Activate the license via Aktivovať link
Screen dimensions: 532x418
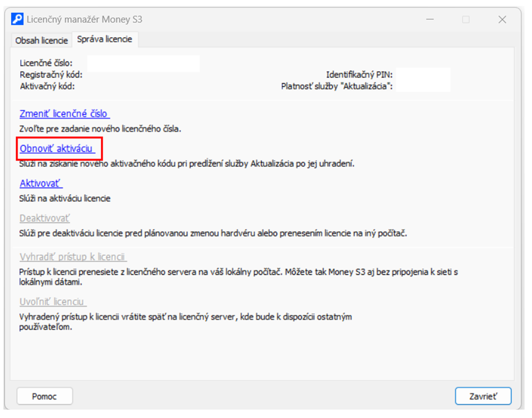pyautogui.click(x=41, y=183)
